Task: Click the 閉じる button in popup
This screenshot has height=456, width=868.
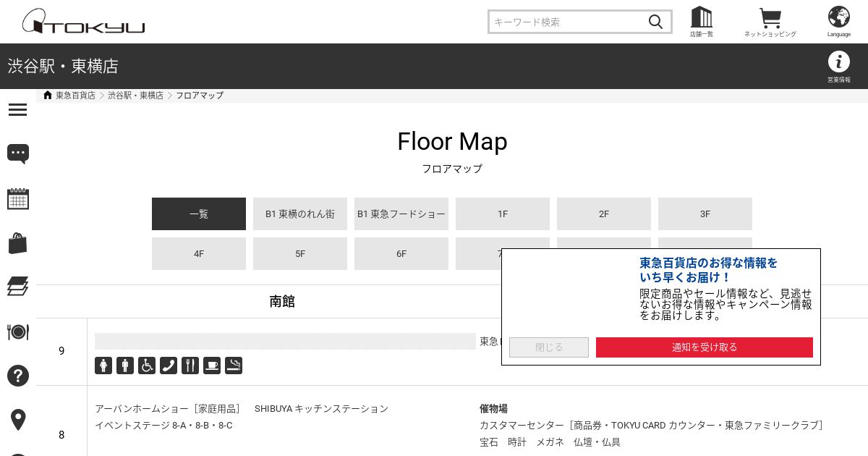Action: coord(549,347)
